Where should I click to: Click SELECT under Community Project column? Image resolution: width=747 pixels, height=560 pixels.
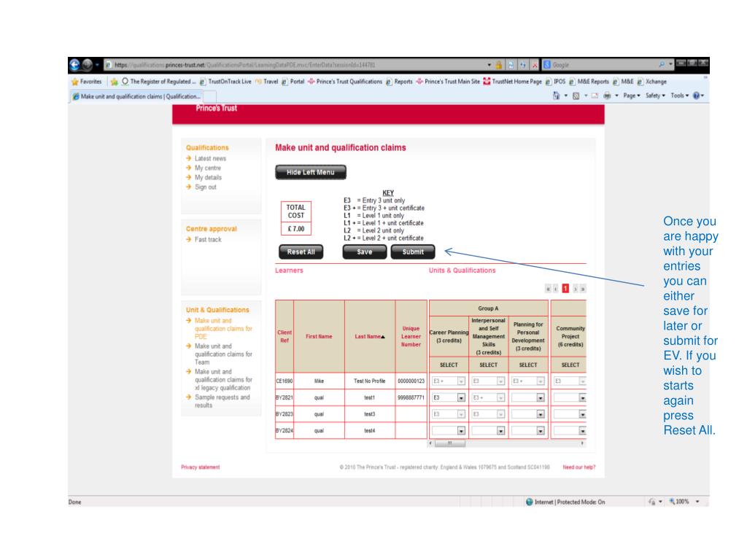570,365
